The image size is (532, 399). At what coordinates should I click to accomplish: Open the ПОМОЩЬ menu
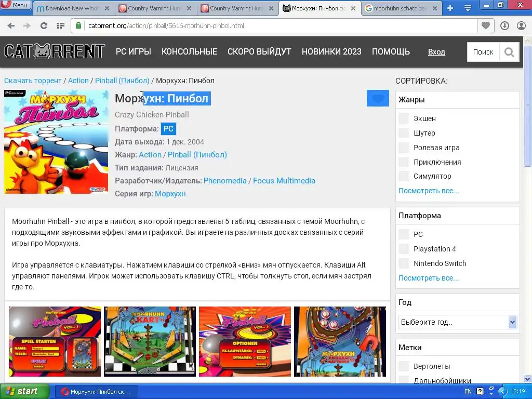pos(391,51)
